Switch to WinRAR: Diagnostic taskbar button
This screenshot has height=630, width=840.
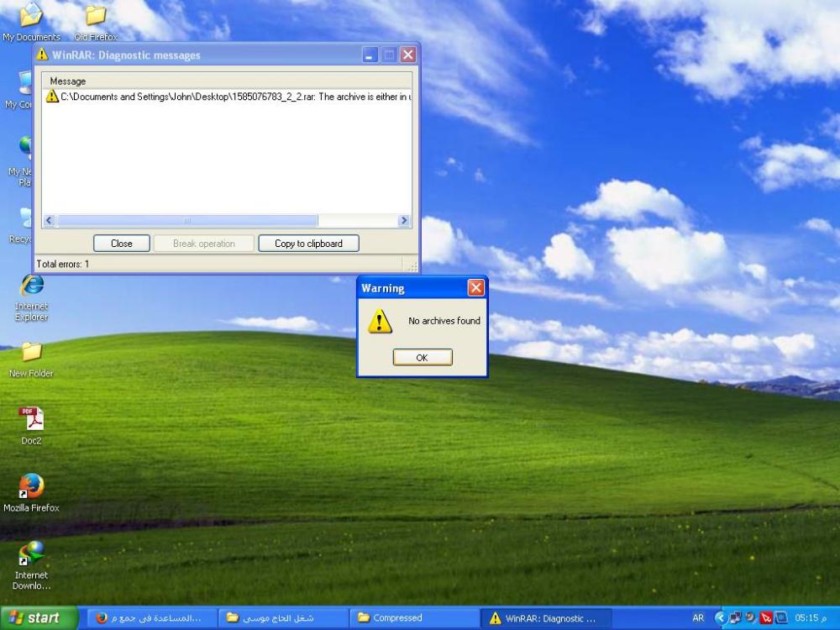click(545, 617)
